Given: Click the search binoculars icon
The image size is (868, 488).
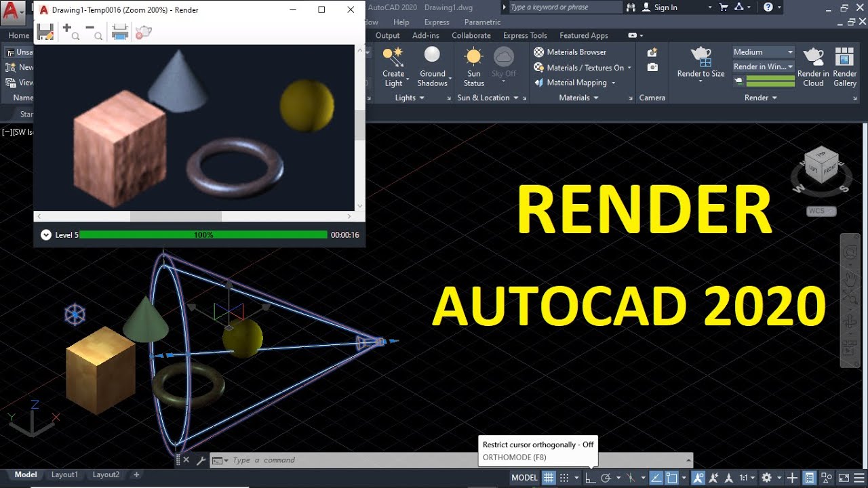Looking at the screenshot, I should click(x=631, y=7).
